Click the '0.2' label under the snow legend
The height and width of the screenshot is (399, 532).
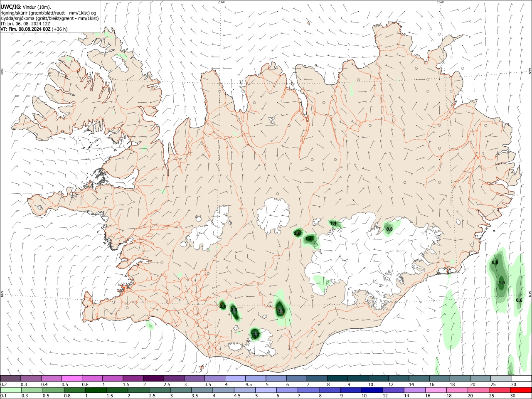(3, 384)
